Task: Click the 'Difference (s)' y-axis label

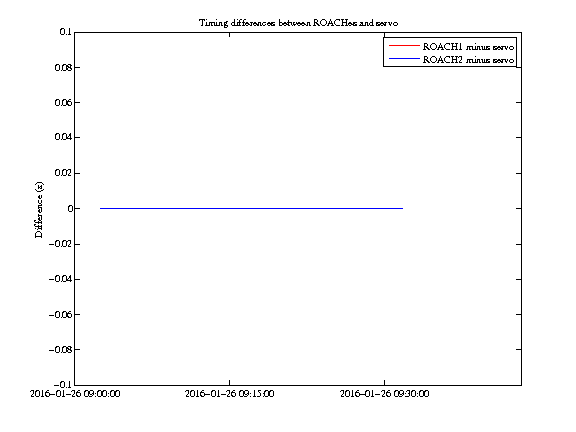Action: point(39,210)
